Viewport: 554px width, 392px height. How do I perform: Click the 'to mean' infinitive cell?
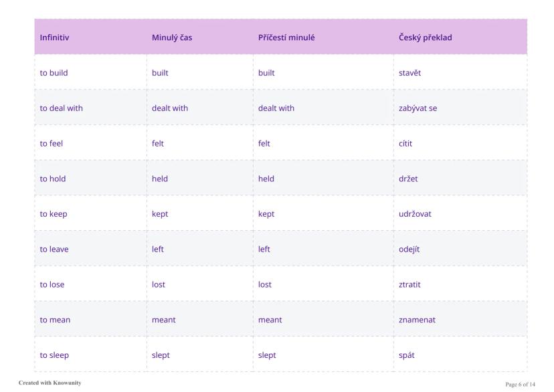55,320
